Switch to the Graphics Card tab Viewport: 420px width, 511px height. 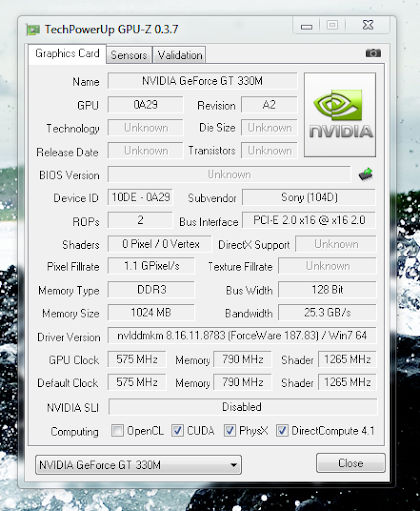[67, 53]
